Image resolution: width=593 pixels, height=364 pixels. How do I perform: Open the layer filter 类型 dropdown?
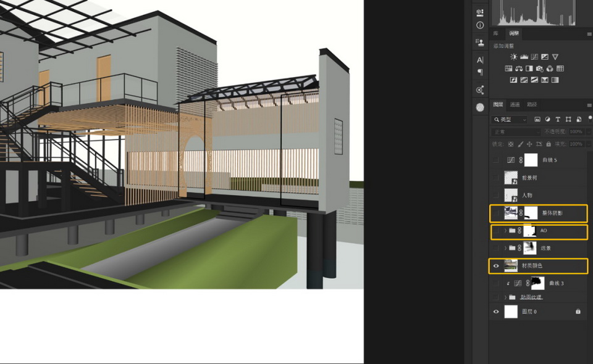point(510,119)
